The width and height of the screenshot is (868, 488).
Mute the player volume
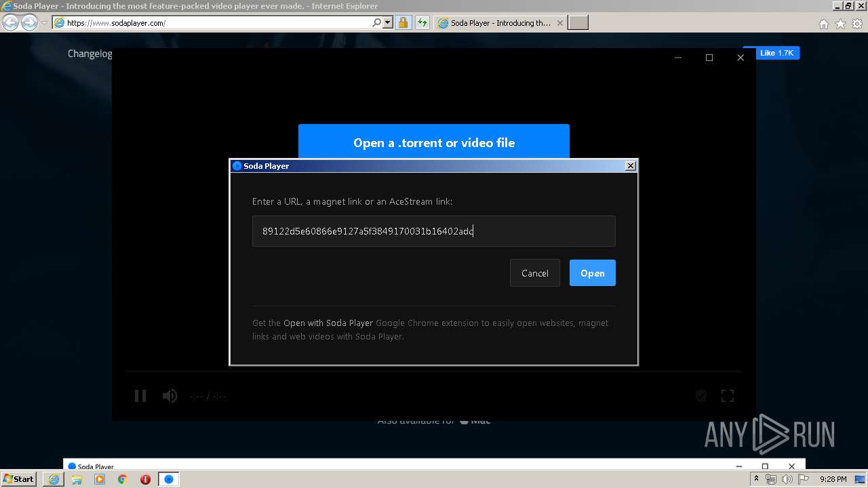170,396
